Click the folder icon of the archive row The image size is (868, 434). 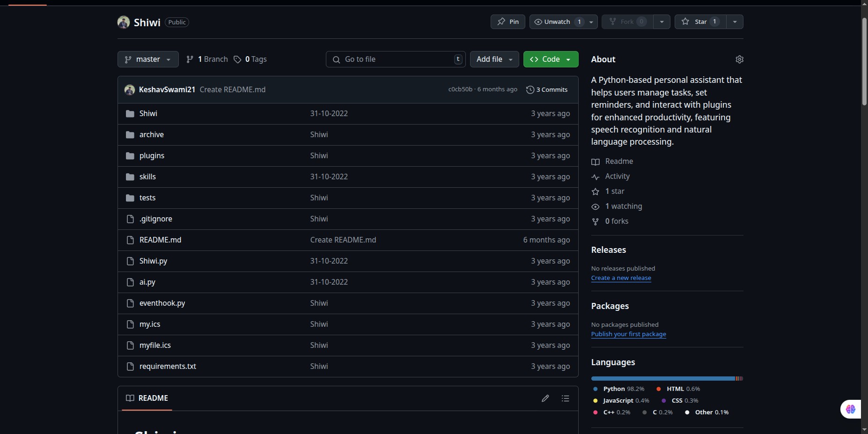tap(130, 135)
